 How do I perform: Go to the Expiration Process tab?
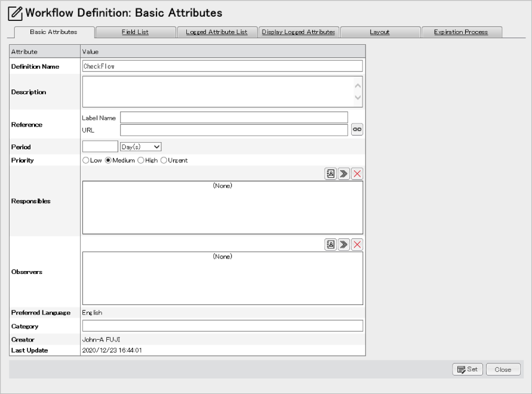(x=460, y=32)
